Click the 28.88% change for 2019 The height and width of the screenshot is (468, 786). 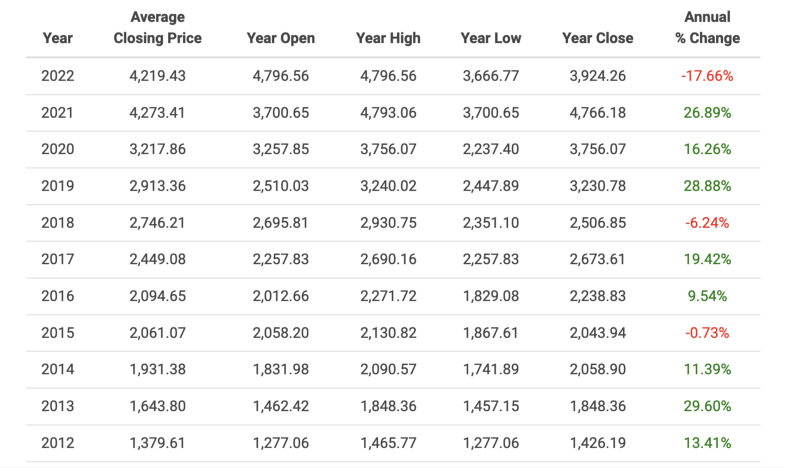click(x=707, y=186)
